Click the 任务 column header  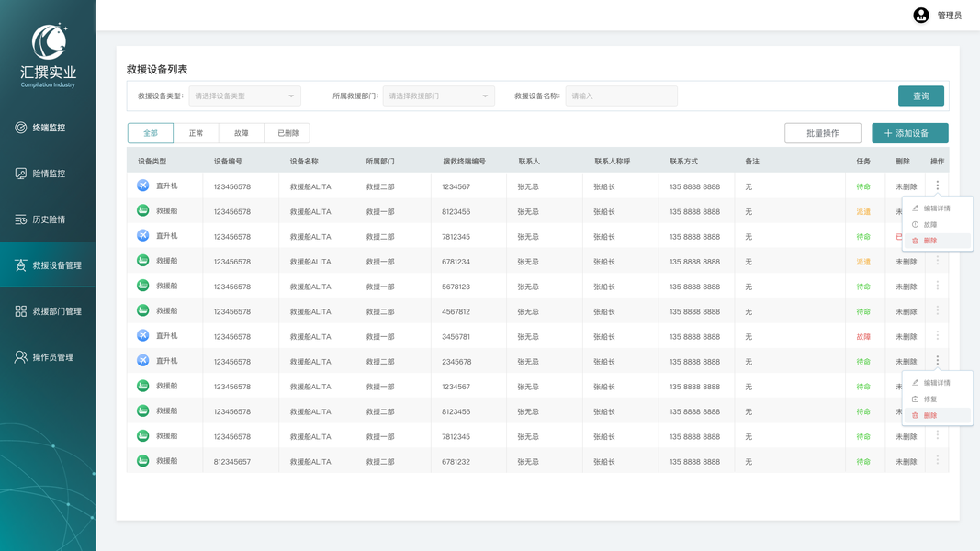(x=863, y=162)
